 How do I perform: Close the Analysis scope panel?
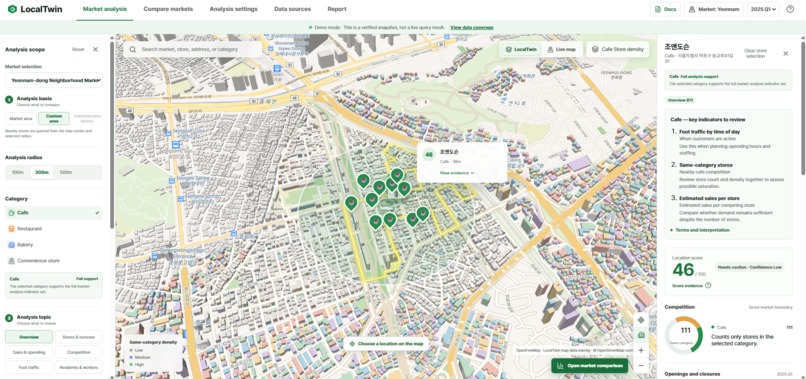pos(95,49)
